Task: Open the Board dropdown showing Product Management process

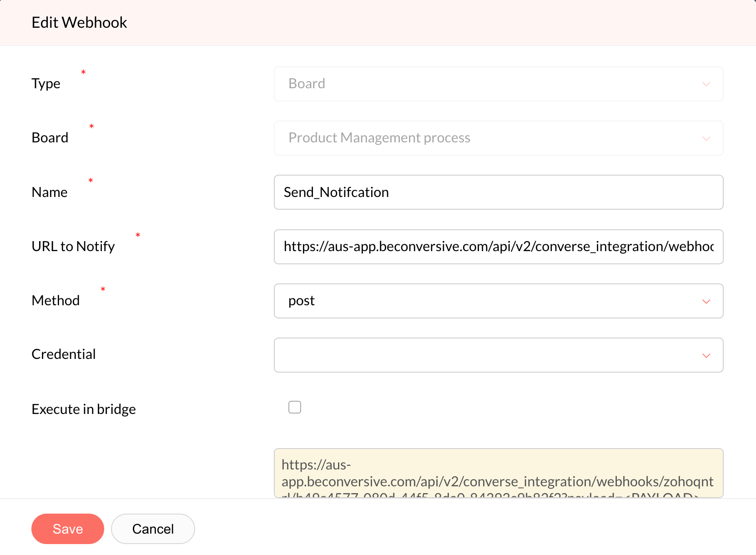Action: tap(499, 138)
